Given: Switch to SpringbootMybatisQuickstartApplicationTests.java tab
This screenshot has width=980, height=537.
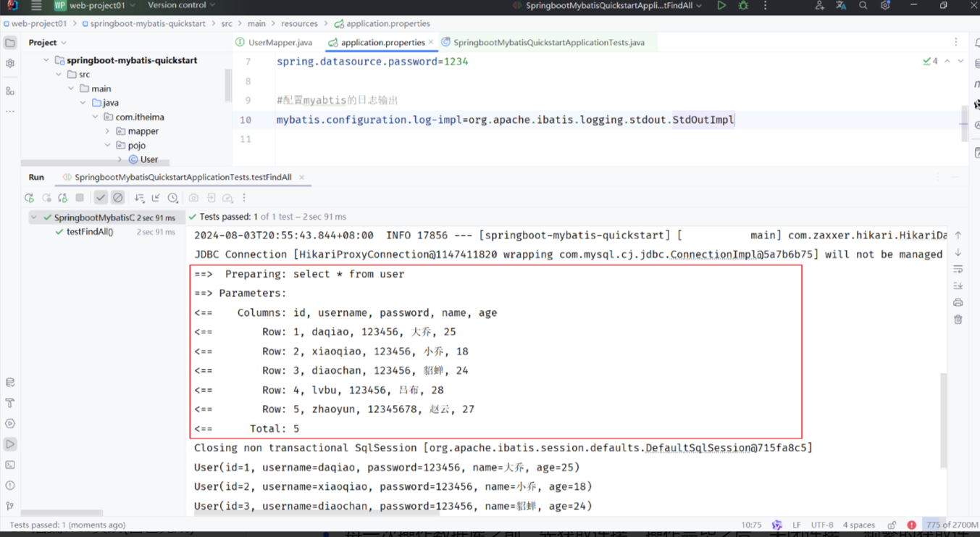Looking at the screenshot, I should pos(543,43).
